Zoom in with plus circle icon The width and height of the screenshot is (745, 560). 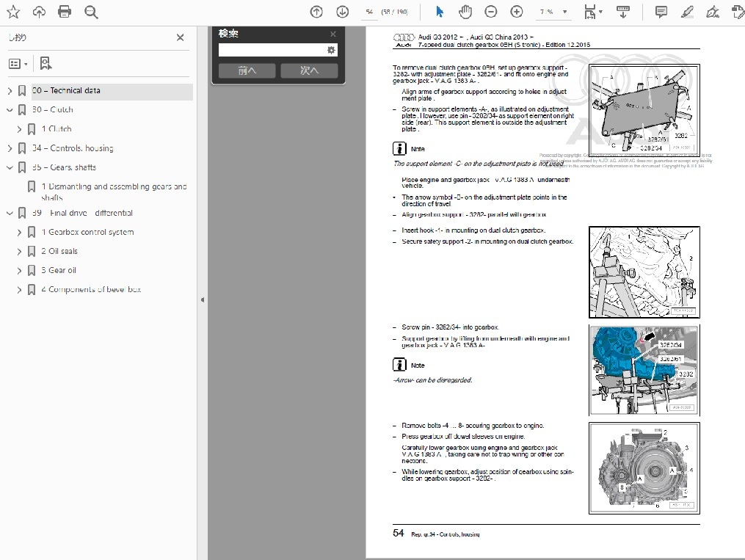point(517,12)
